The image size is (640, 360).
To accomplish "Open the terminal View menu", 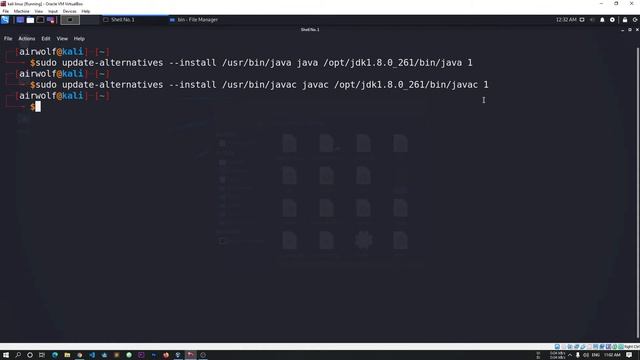I will pos(62,38).
